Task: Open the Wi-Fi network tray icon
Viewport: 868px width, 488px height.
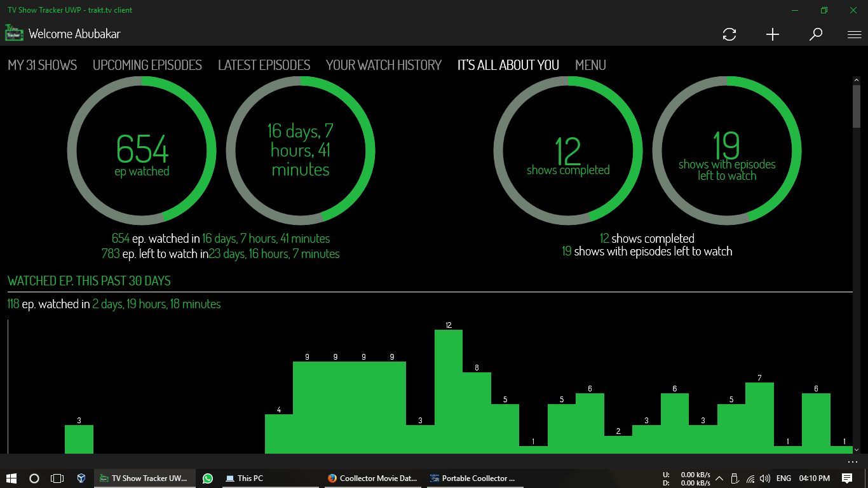Action: coord(750,478)
